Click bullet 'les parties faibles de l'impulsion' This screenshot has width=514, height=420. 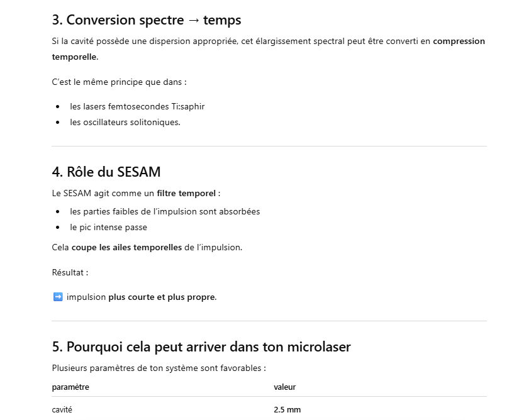click(165, 211)
